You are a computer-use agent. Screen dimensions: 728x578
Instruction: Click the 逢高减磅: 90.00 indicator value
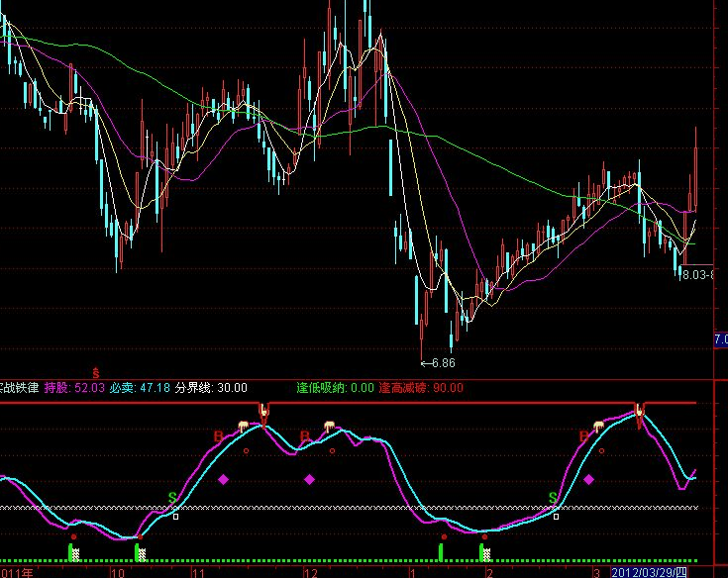tap(421, 387)
